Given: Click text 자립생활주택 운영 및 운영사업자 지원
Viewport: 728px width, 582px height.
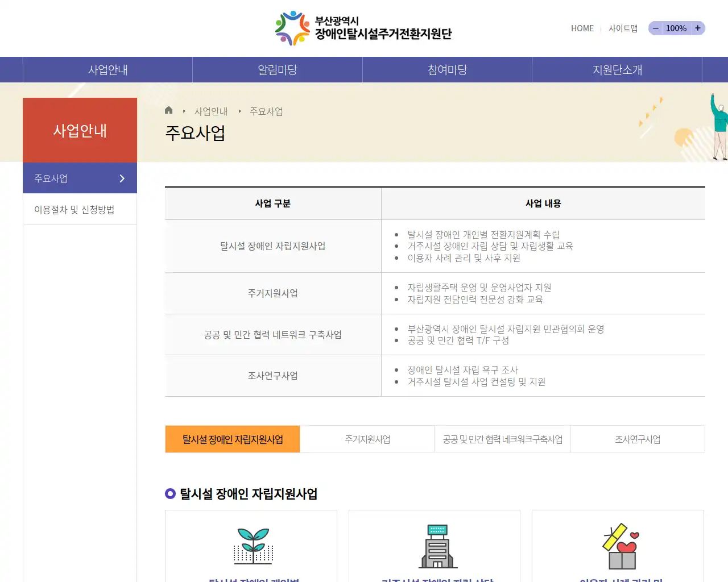Looking at the screenshot, I should pyautogui.click(x=479, y=288).
